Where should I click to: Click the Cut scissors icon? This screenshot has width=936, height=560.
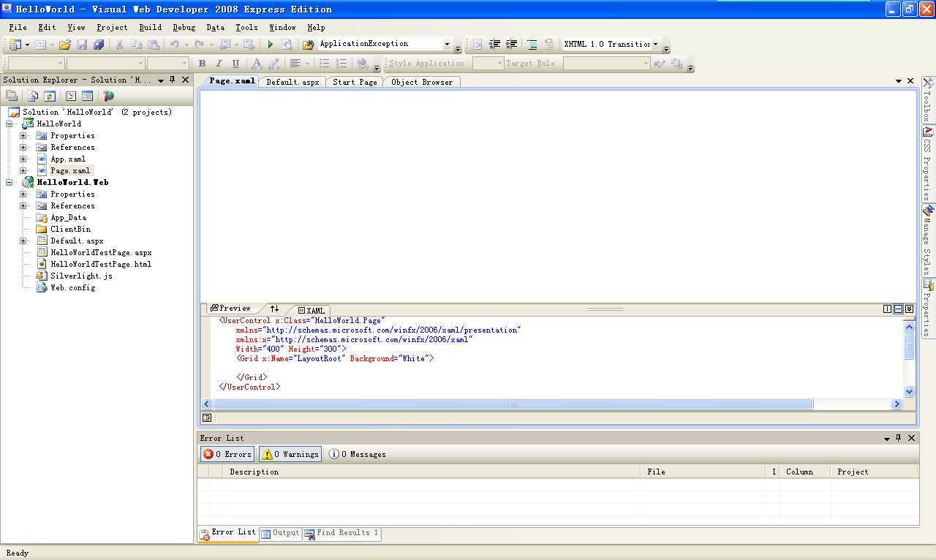pyautogui.click(x=119, y=45)
